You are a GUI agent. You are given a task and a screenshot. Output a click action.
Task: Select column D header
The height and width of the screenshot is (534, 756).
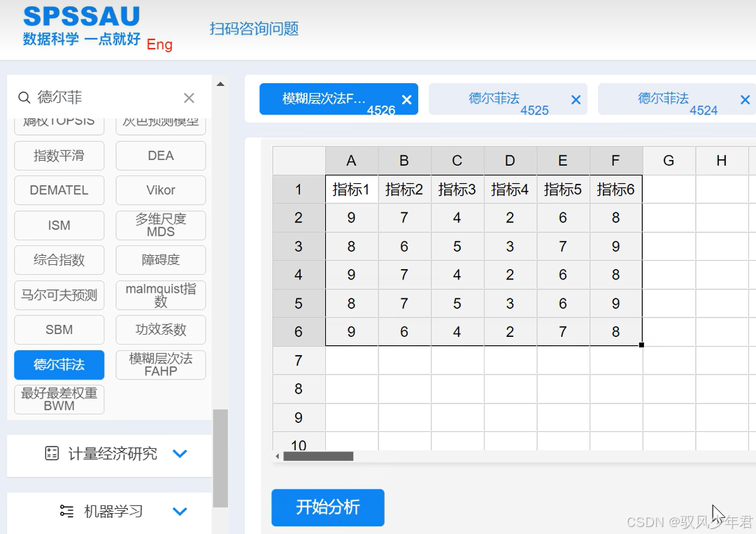(x=510, y=161)
